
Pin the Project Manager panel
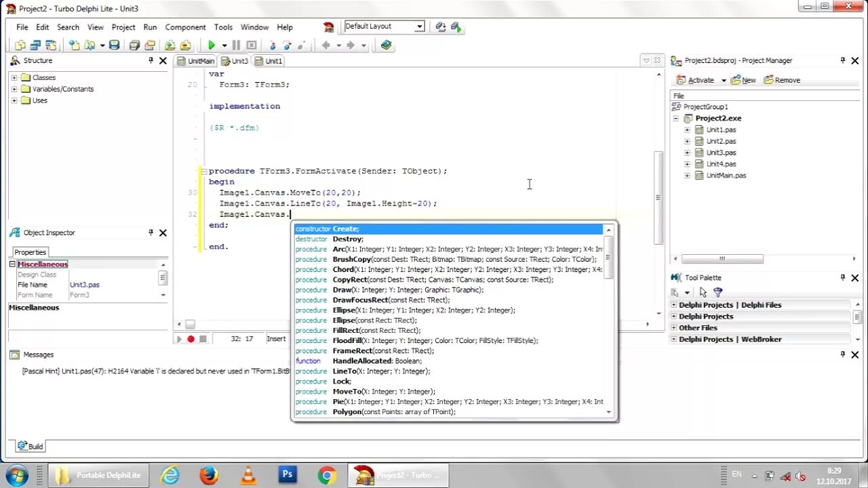pyautogui.click(x=843, y=60)
